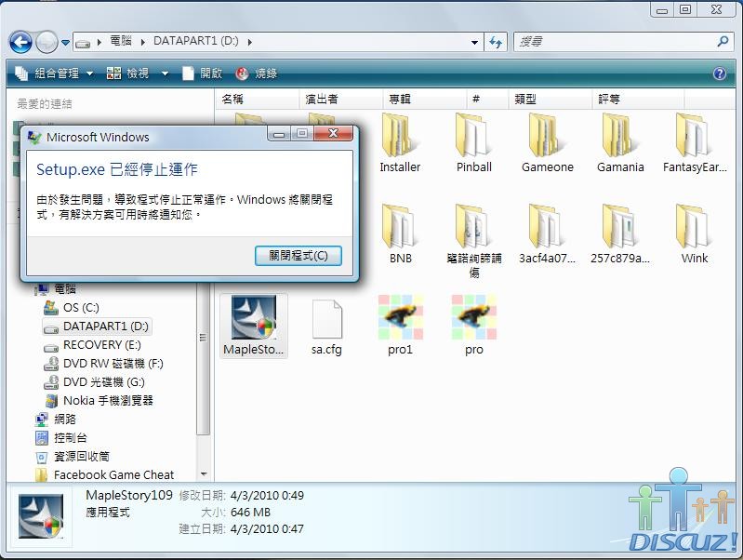
Task: Click 電腦 in the address breadcrumb
Action: pos(121,41)
